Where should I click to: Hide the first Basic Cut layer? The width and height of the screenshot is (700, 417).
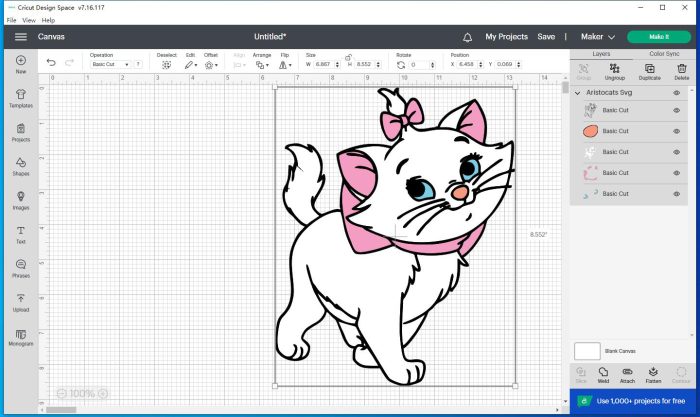(677, 110)
